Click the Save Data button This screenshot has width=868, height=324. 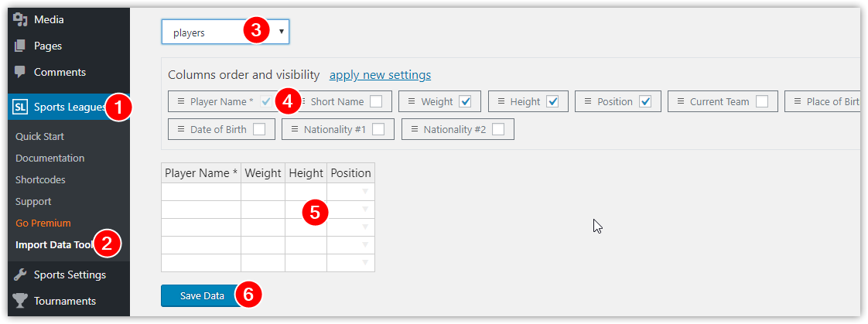click(202, 296)
